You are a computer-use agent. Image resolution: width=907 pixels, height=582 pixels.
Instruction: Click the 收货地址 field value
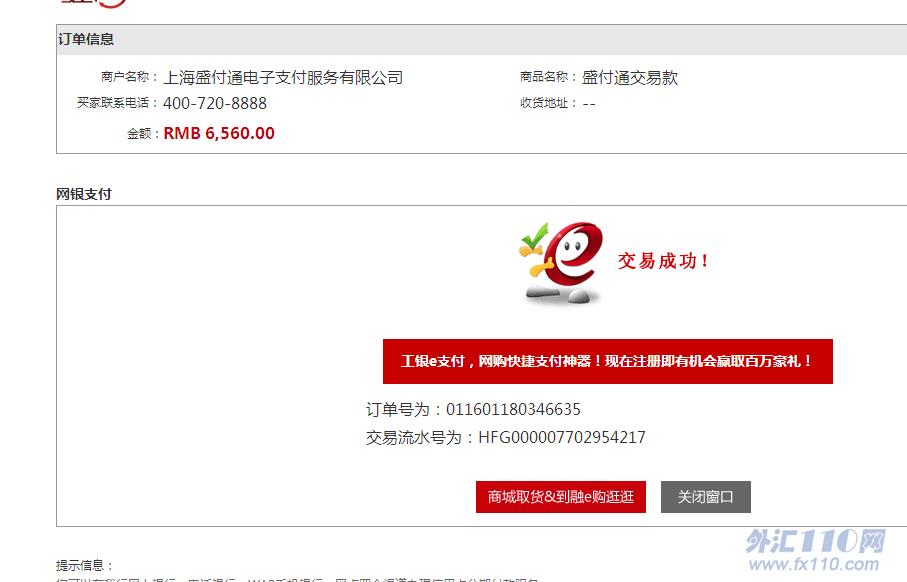point(589,104)
